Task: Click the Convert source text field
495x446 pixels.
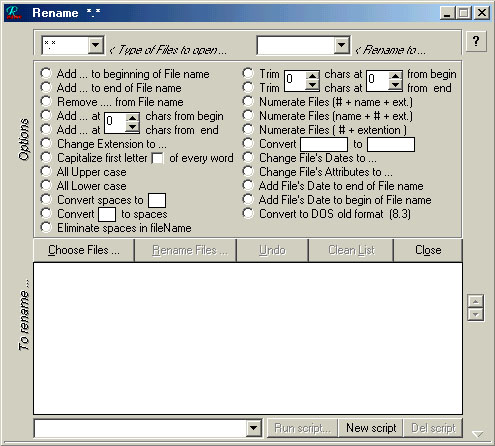Action: click(324, 144)
